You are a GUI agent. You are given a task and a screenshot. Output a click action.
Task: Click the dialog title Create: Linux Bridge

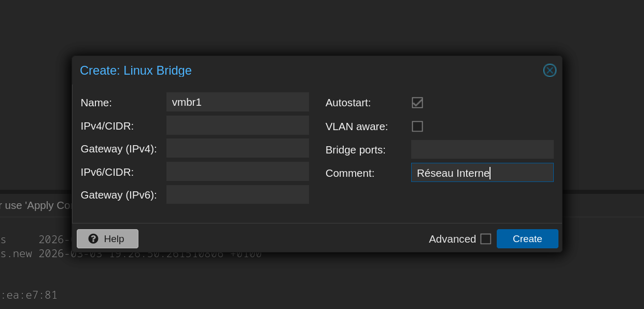click(136, 71)
